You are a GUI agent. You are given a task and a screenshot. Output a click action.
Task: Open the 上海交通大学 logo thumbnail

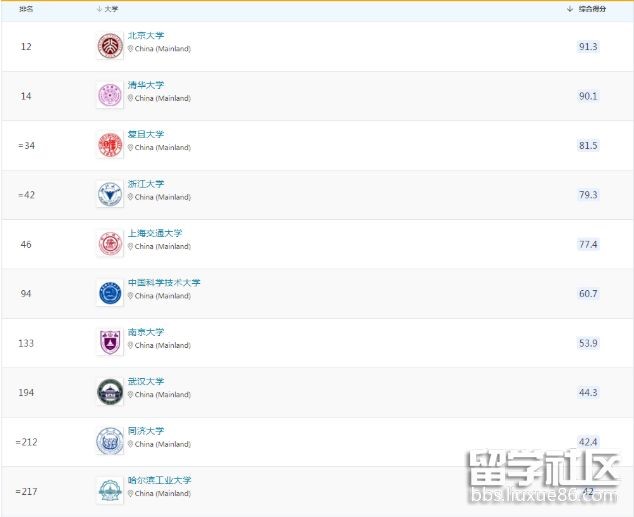pyautogui.click(x=110, y=244)
